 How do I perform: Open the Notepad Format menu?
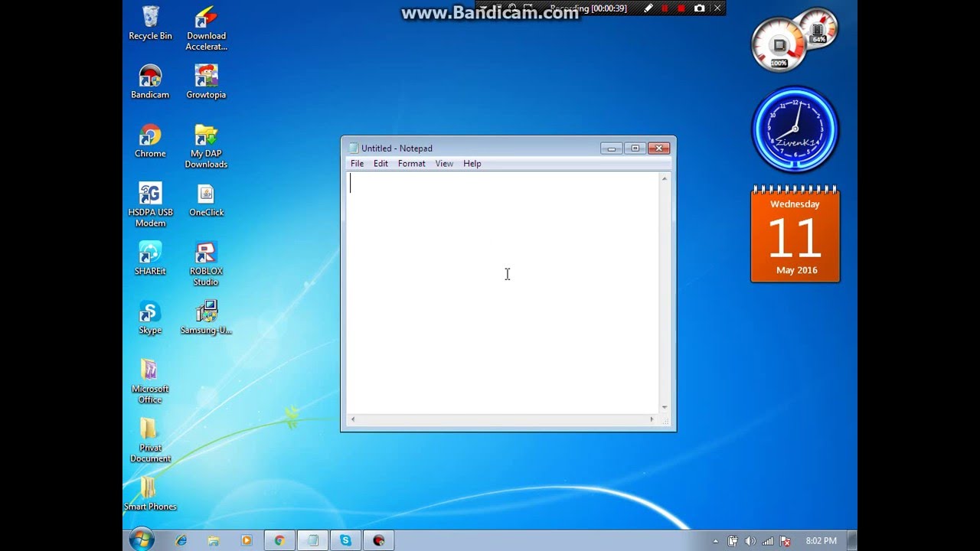click(x=411, y=164)
